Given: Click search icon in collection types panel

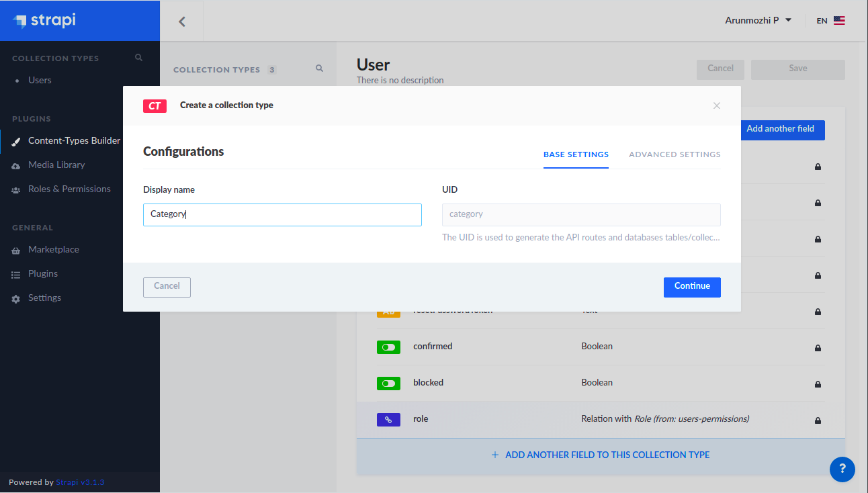Looking at the screenshot, I should 320,69.
